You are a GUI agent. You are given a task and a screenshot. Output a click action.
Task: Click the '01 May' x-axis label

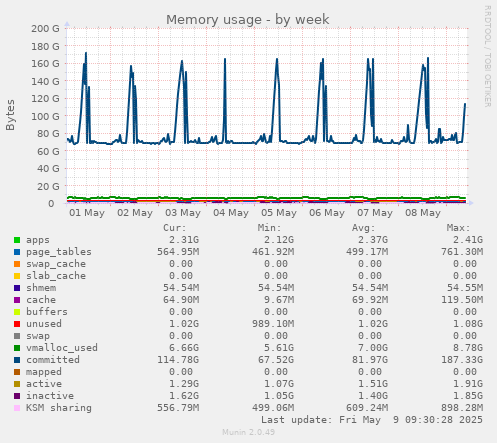click(x=87, y=213)
